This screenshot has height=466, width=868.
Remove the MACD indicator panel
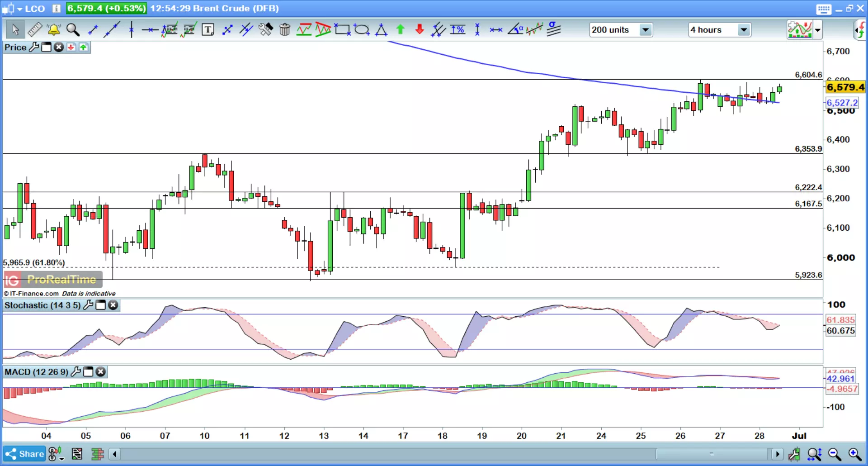[x=100, y=372]
